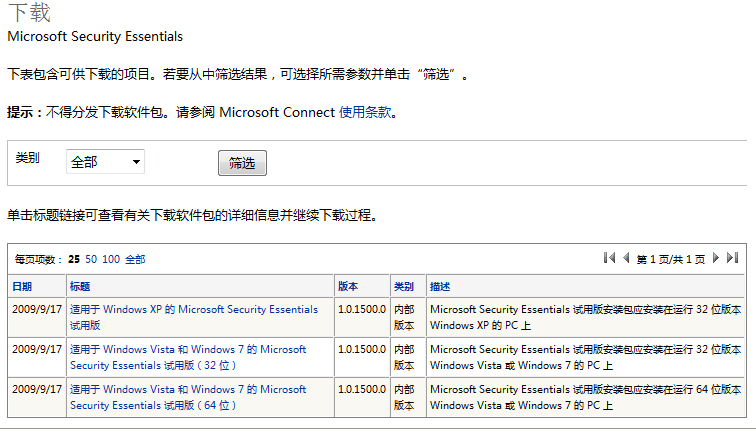Image resolution: width=756 pixels, height=431 pixels.
Task: Sort table by 日期 column header
Action: click(22, 286)
